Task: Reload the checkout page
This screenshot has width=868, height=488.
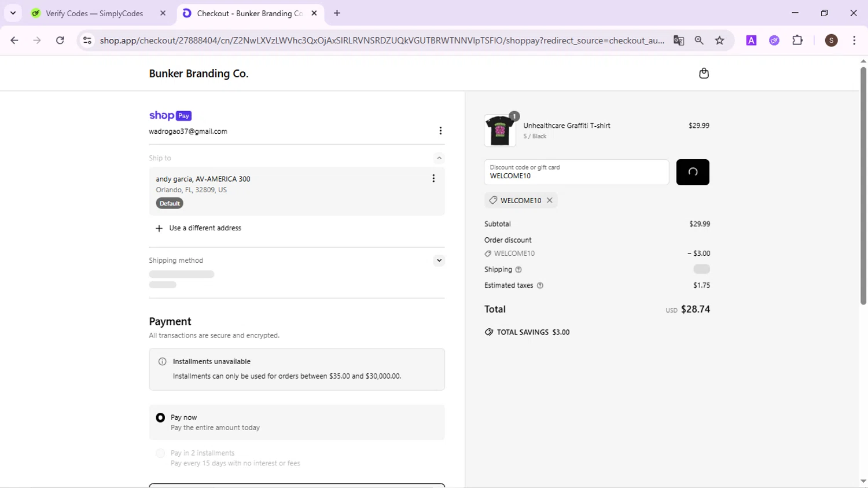Action: click(60, 41)
